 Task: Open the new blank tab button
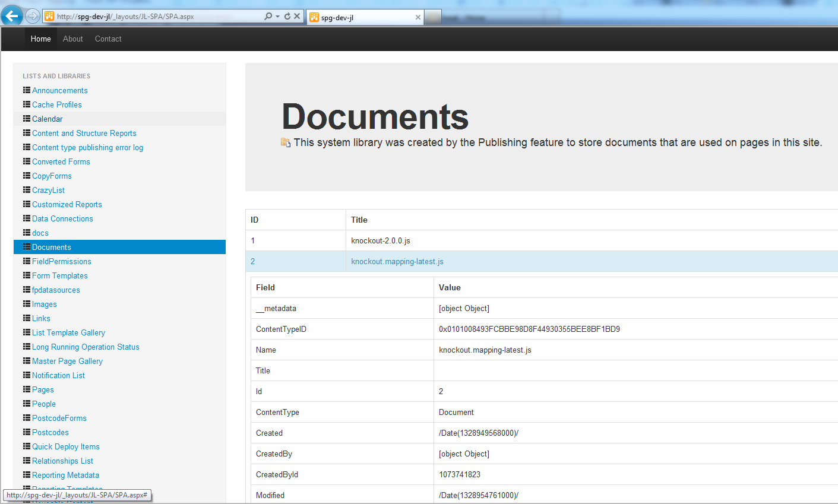(433, 17)
